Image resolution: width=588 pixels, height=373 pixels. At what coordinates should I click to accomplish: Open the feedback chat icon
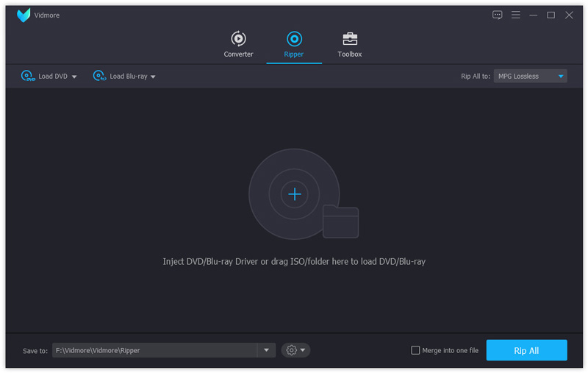pyautogui.click(x=498, y=15)
